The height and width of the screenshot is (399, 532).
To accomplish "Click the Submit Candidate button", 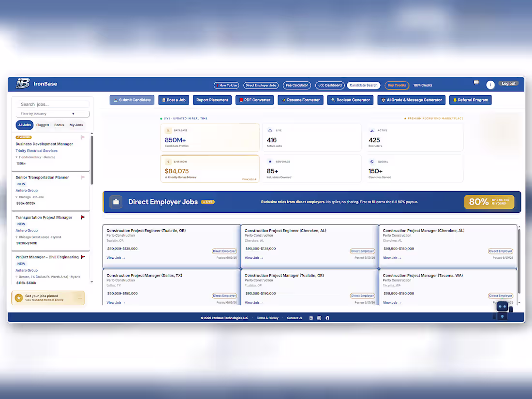I will [132, 100].
